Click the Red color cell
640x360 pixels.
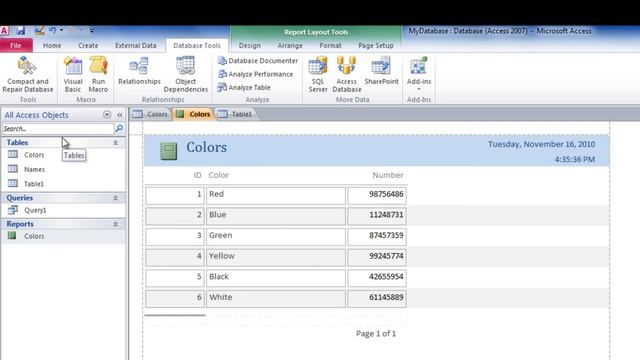pyautogui.click(x=276, y=195)
